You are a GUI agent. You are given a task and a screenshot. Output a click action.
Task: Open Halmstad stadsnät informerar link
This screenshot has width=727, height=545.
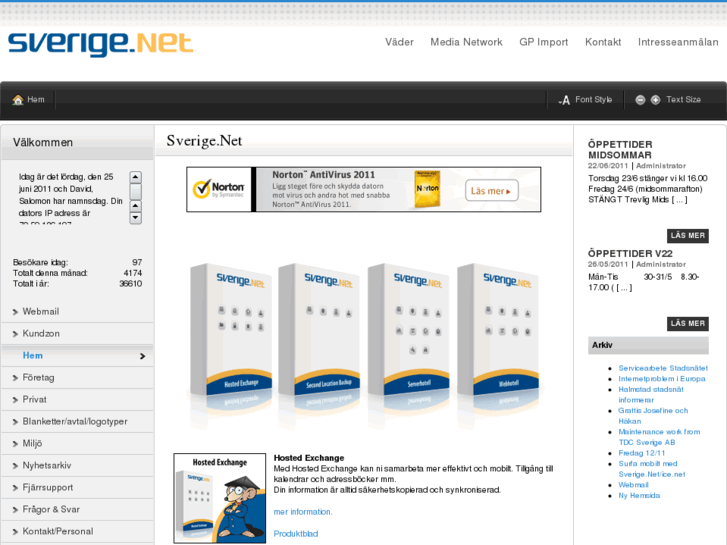(x=651, y=395)
